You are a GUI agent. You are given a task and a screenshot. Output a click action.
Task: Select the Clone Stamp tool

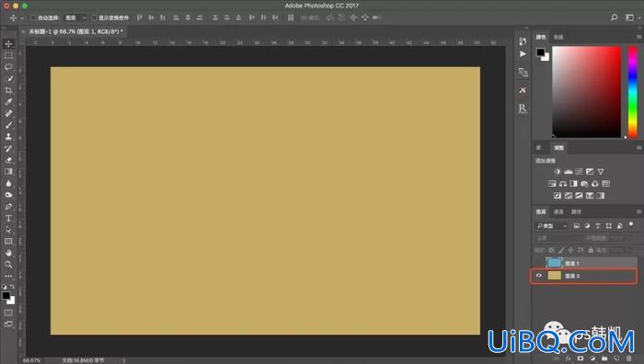pyautogui.click(x=8, y=137)
